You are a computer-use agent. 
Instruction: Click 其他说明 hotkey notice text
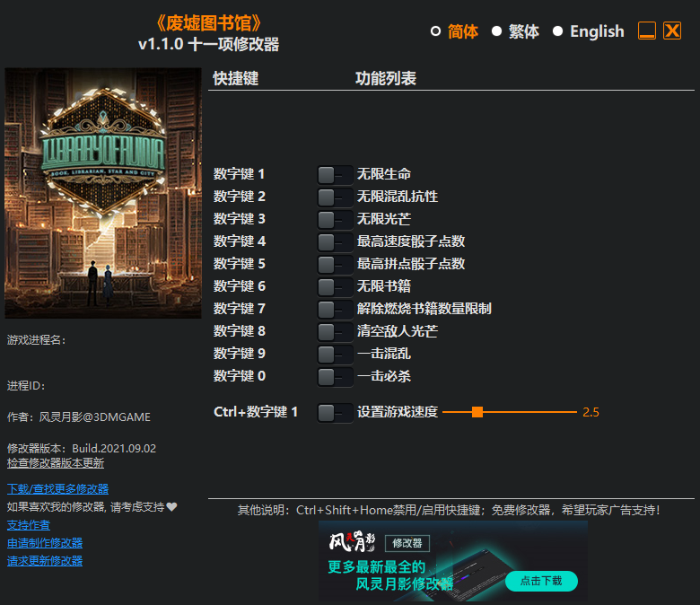point(449,510)
